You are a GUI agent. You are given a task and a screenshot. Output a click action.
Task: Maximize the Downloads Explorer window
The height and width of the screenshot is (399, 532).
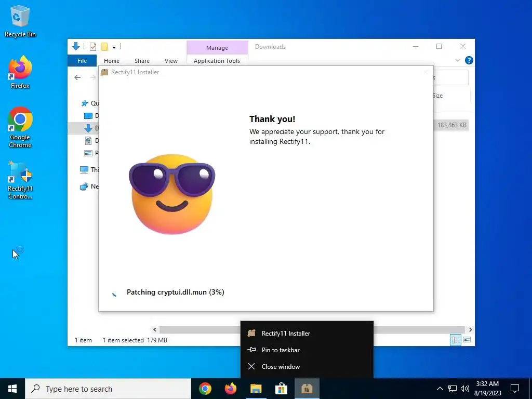click(x=439, y=46)
